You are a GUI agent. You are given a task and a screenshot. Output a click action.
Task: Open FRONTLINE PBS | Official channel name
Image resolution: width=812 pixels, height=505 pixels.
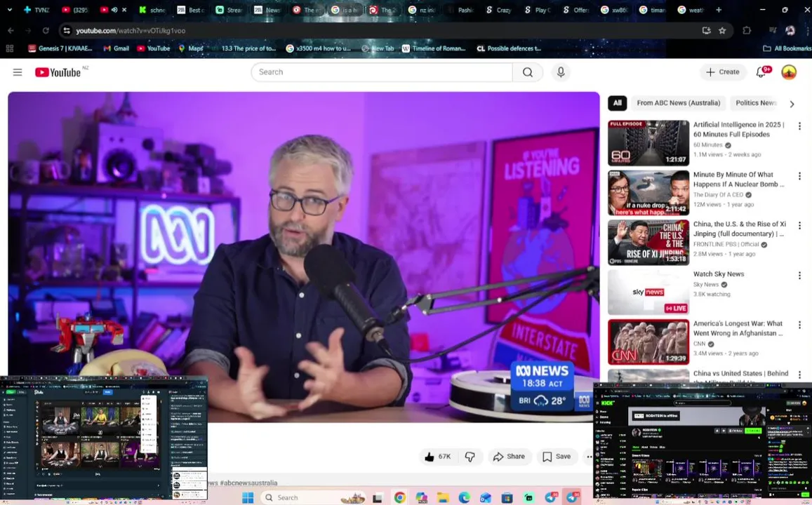pyautogui.click(x=726, y=244)
